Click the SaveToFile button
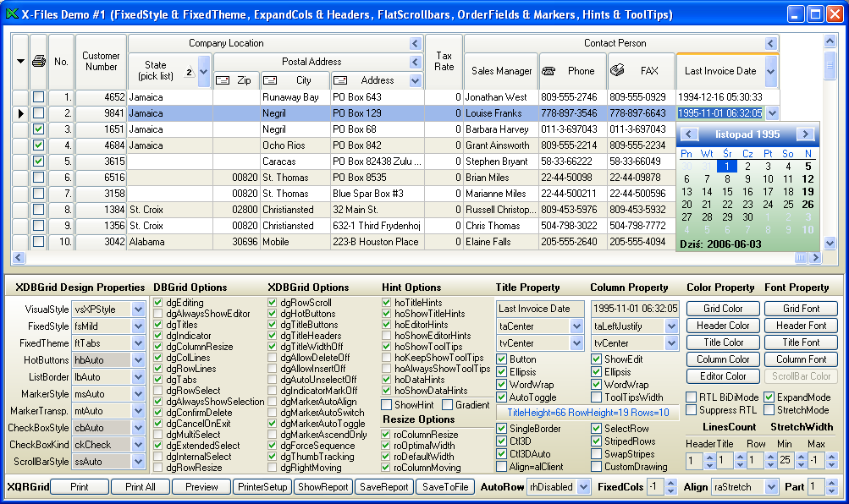Screen dimensions: 849x504 [444, 487]
